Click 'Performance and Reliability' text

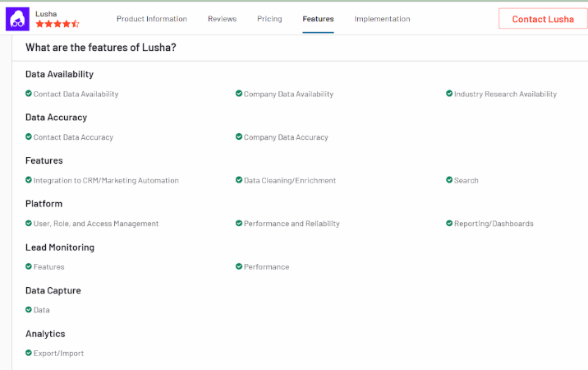click(292, 224)
